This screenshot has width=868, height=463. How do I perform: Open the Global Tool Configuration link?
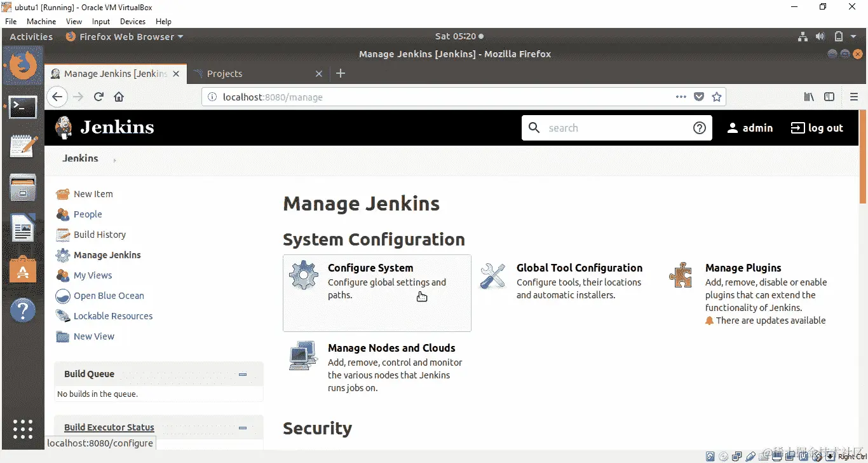[x=580, y=268]
